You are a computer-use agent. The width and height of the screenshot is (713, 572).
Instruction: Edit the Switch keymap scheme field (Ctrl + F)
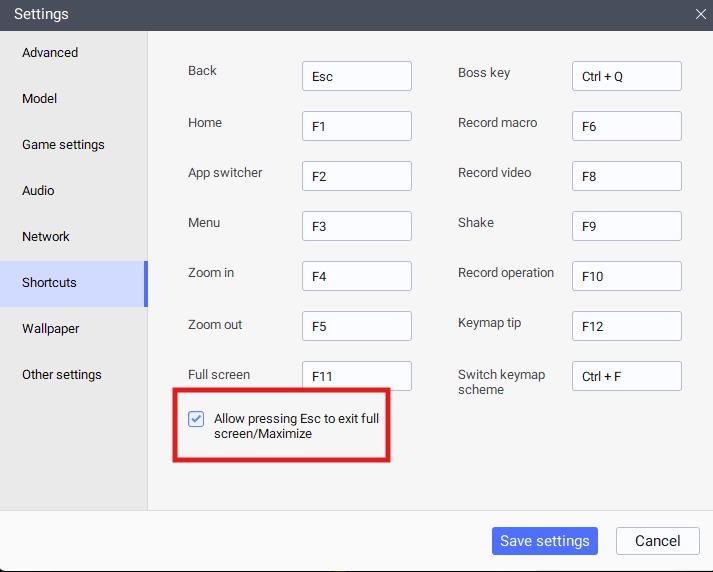627,376
